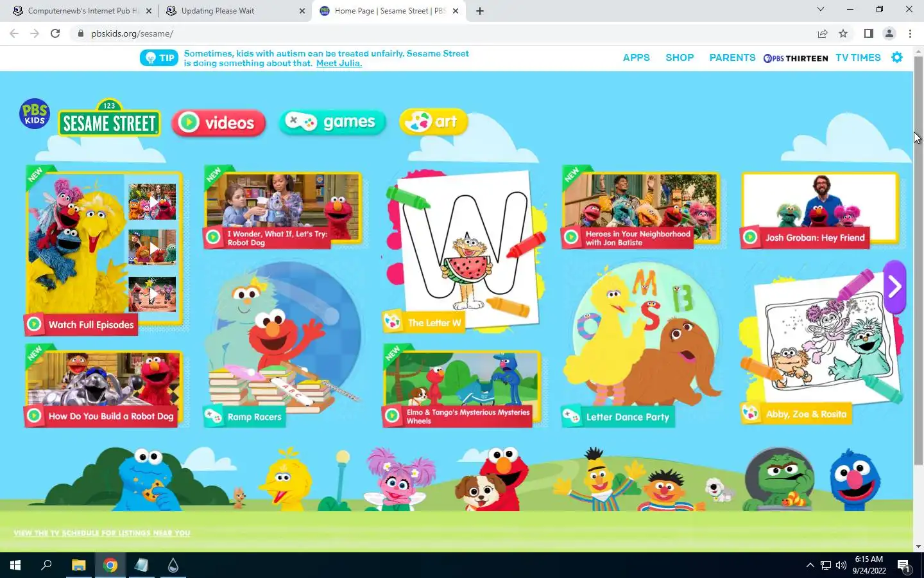Open the TV schedule listings link
This screenshot has height=578, width=924.
click(x=102, y=533)
